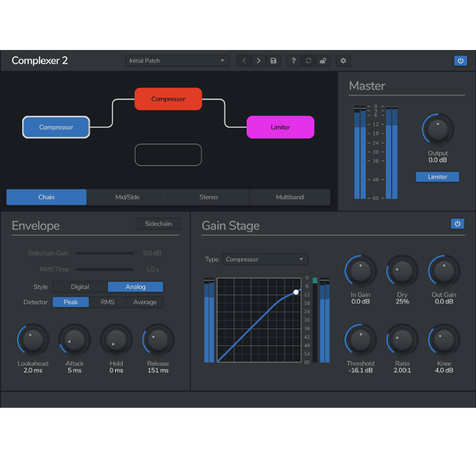This screenshot has width=476, height=476.
Task: Switch to Multiband tab
Action: tap(290, 197)
